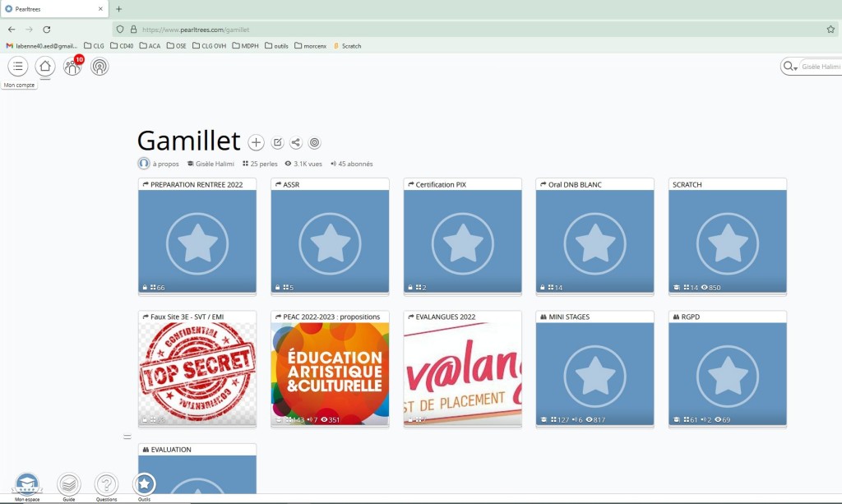The image size is (842, 504).
Task: Open a new browser tab
Action: click(119, 9)
